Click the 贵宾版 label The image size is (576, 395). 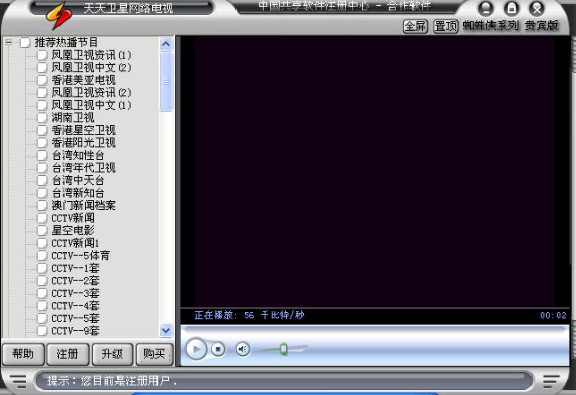pos(541,26)
